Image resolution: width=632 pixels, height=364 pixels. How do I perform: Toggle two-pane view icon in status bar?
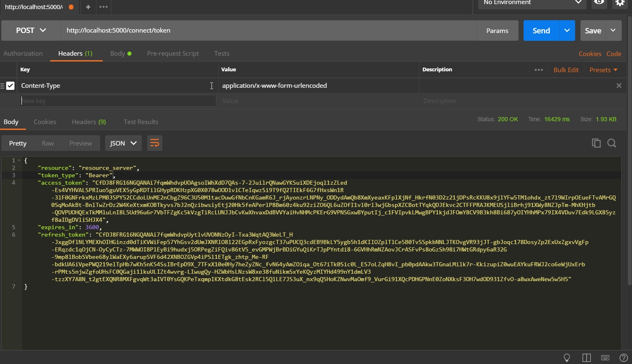586,357
